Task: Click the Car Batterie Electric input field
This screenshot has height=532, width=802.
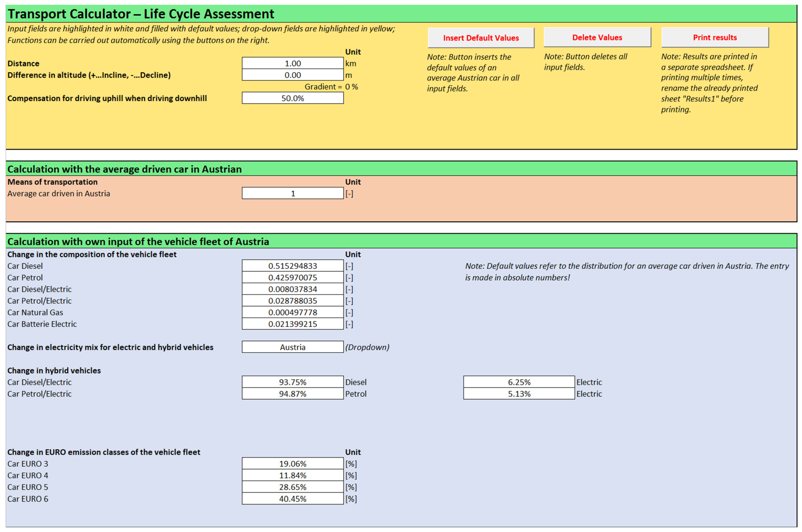Action: click(292, 324)
